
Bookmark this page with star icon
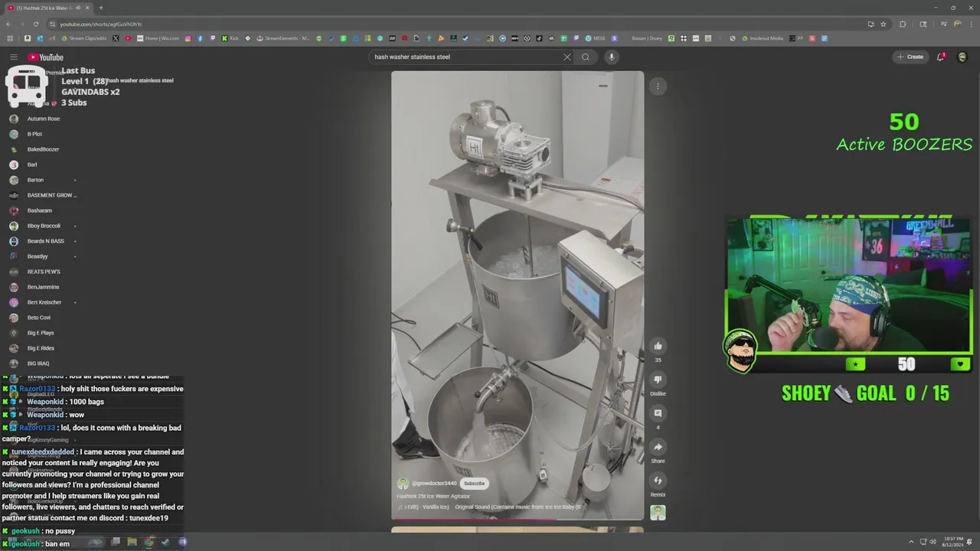(x=884, y=24)
